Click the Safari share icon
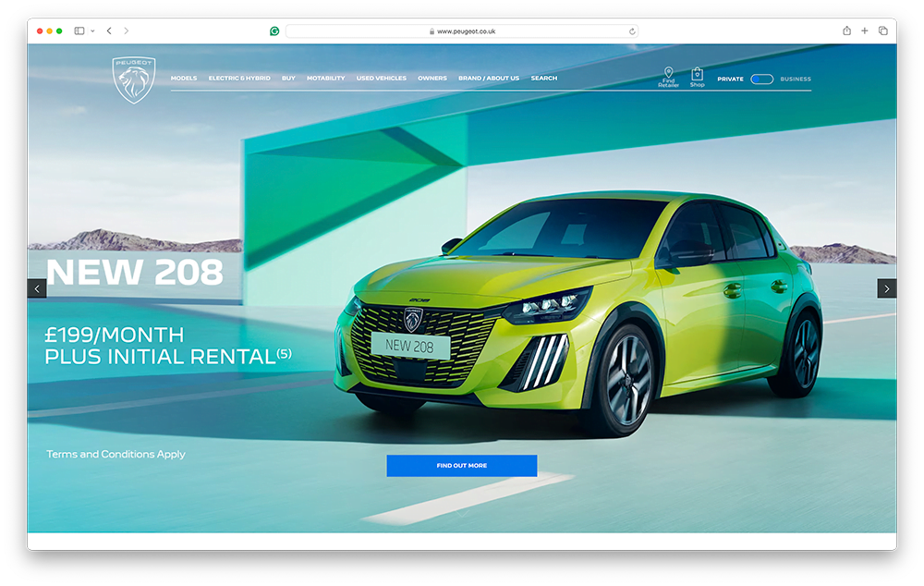924x586 pixels. click(846, 31)
